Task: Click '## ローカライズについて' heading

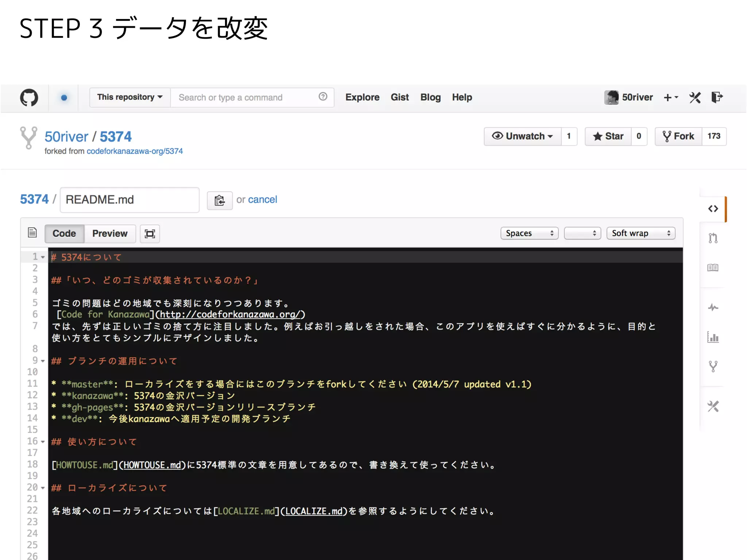Action: pyautogui.click(x=109, y=488)
